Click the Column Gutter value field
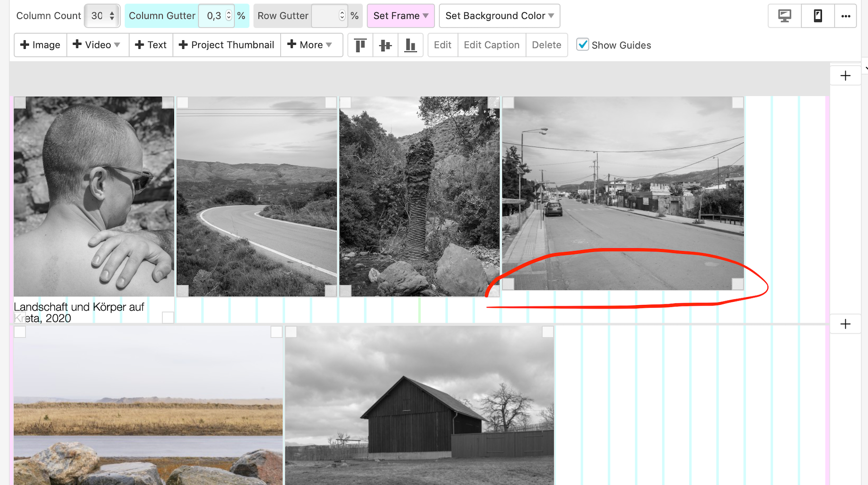Screen dimensions: 868x485 pyautogui.click(x=214, y=16)
